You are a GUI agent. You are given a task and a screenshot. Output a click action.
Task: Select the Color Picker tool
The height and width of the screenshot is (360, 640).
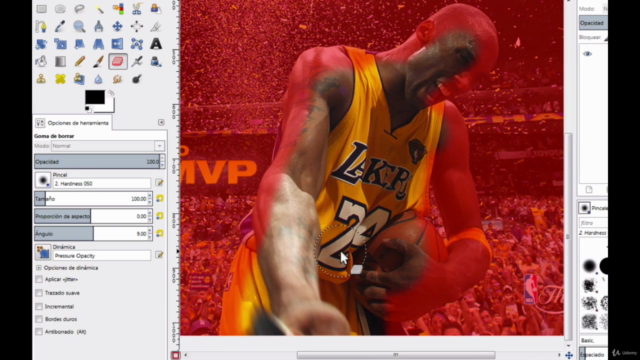60,26
